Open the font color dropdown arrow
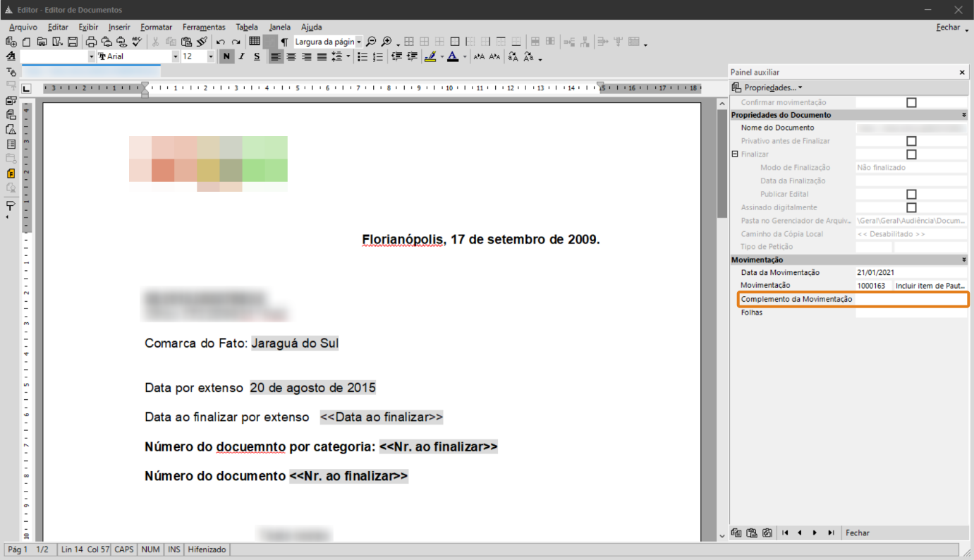 pos(465,56)
